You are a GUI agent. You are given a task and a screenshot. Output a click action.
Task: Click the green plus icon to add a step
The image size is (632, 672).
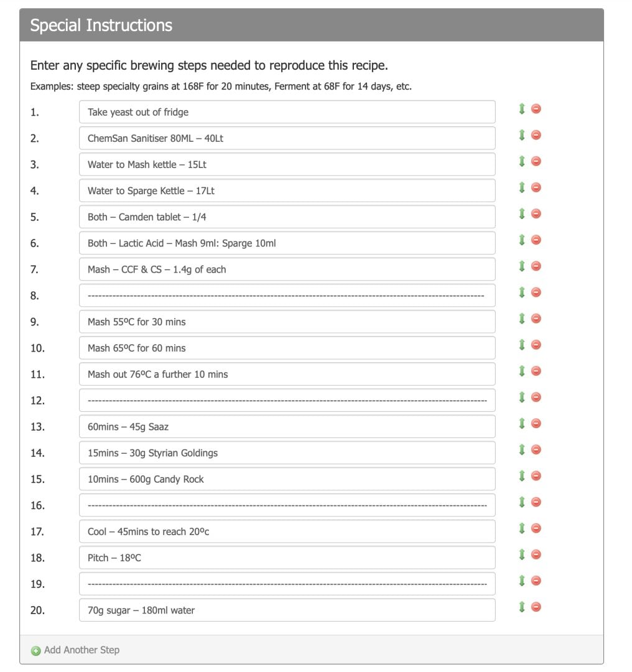(x=36, y=651)
